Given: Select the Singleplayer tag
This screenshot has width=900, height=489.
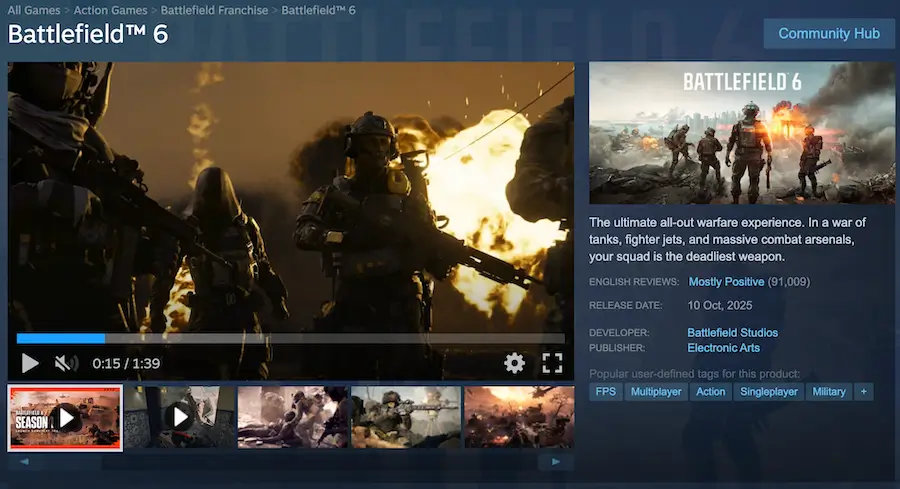Looking at the screenshot, I should (x=769, y=392).
